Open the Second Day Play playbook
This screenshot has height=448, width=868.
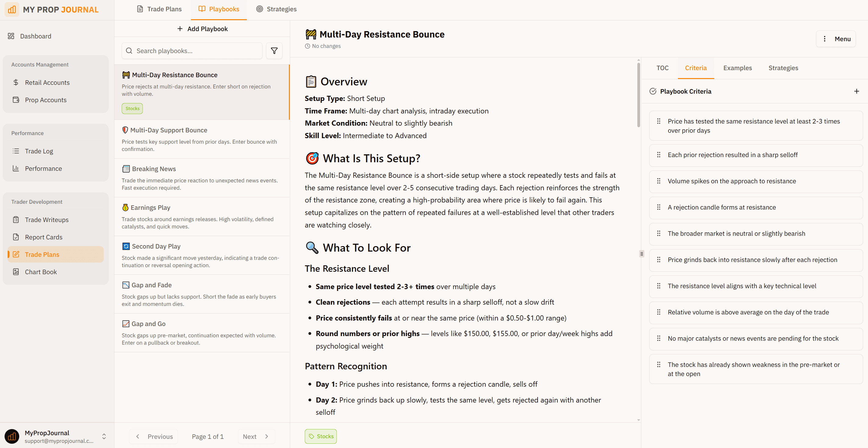202,255
